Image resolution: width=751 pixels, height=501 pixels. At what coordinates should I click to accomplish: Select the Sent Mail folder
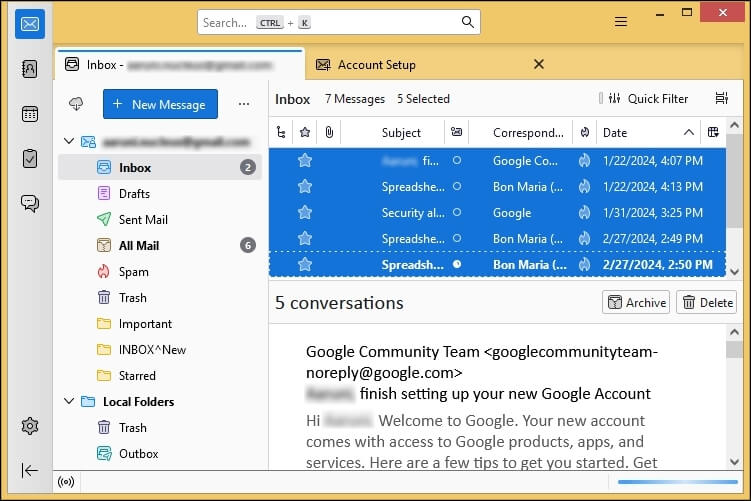tap(143, 220)
